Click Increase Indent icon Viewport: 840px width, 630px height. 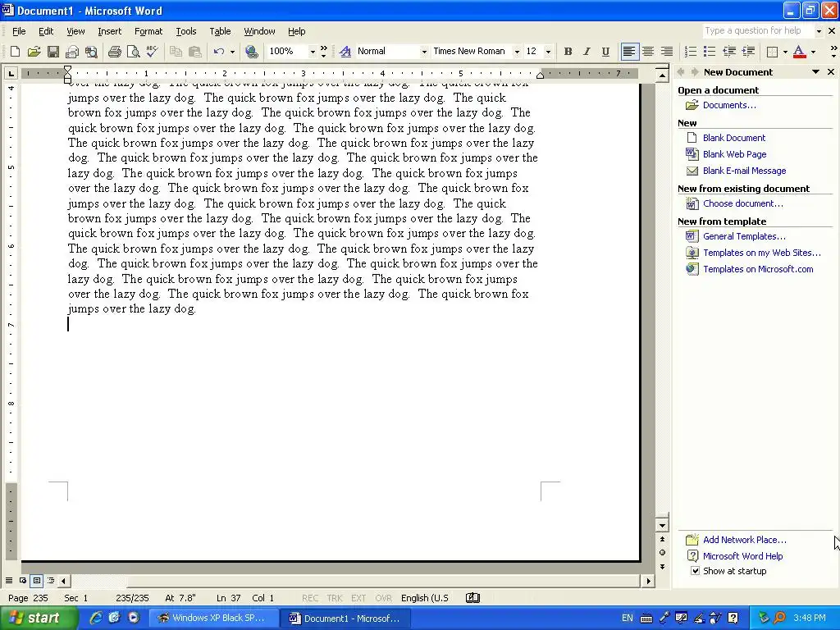(748, 52)
